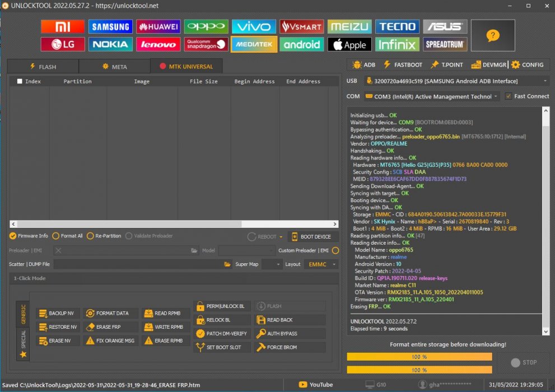Browse for scatter file with folder icon
555x392 pixels.
(227, 264)
